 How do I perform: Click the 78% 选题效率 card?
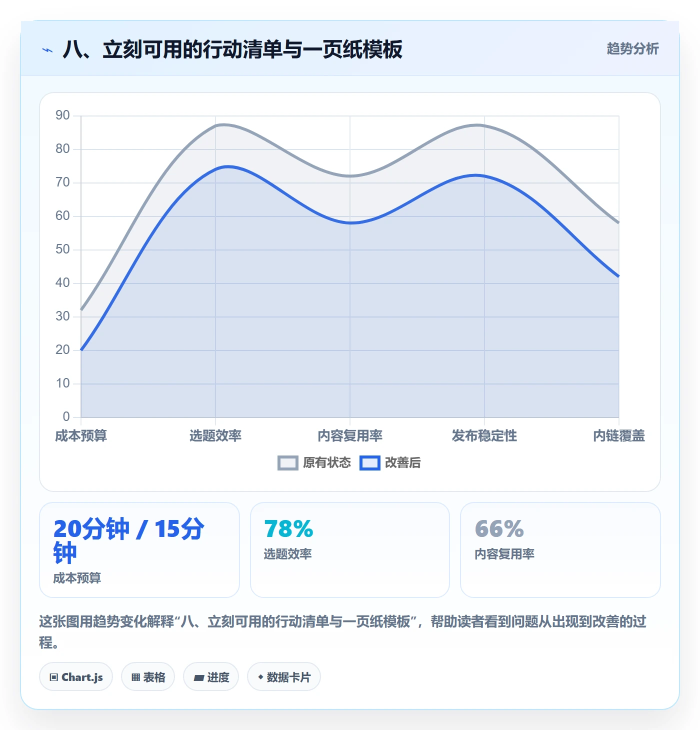350,550
